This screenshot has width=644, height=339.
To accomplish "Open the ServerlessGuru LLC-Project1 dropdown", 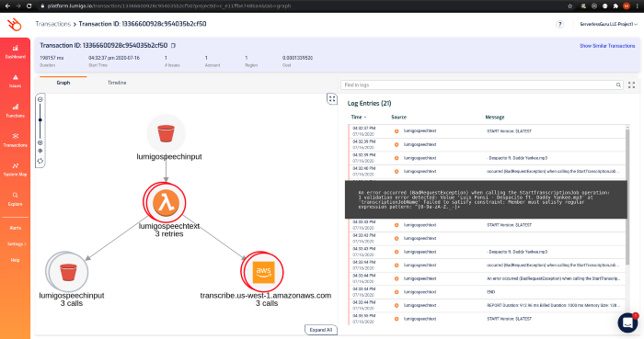I will (608, 24).
